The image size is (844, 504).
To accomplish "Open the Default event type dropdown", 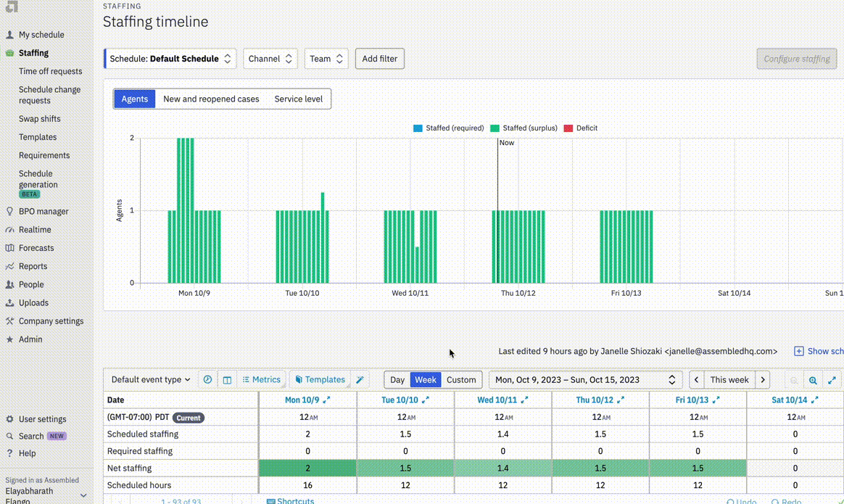I will coord(151,379).
